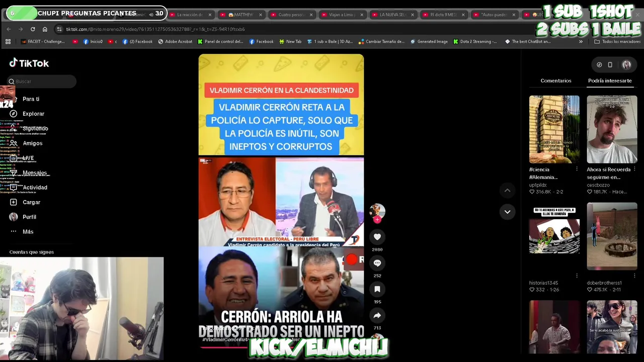Image resolution: width=644 pixels, height=362 pixels.
Task: Open the browser apps grid icon
Action: pos(8,42)
